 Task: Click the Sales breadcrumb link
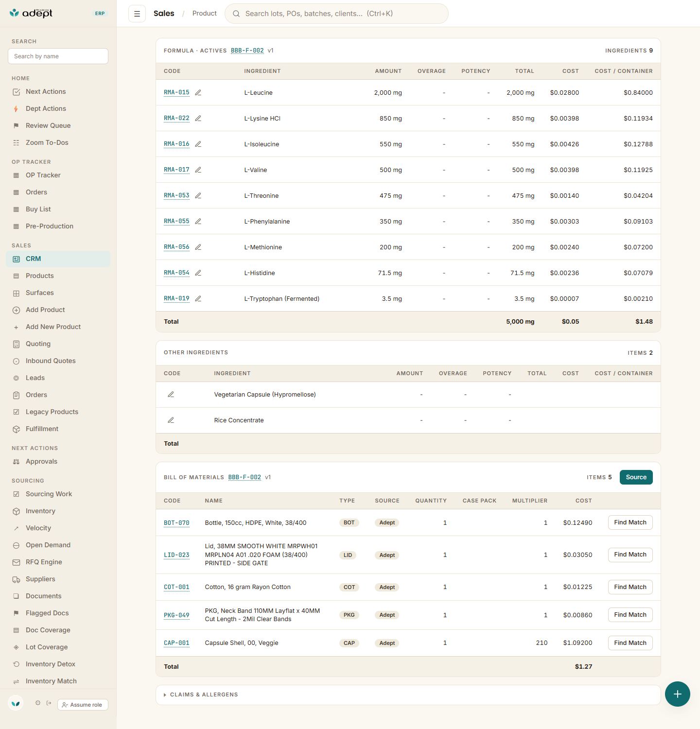pos(164,14)
